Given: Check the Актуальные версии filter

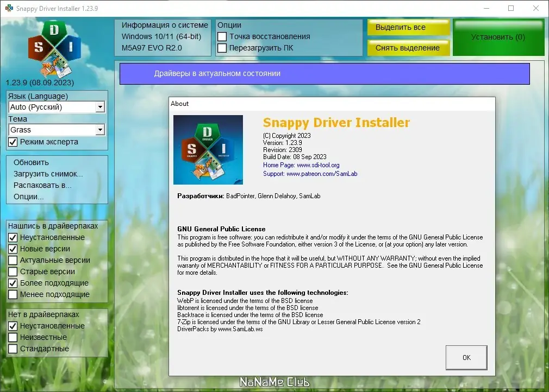Looking at the screenshot, I should (12, 260).
